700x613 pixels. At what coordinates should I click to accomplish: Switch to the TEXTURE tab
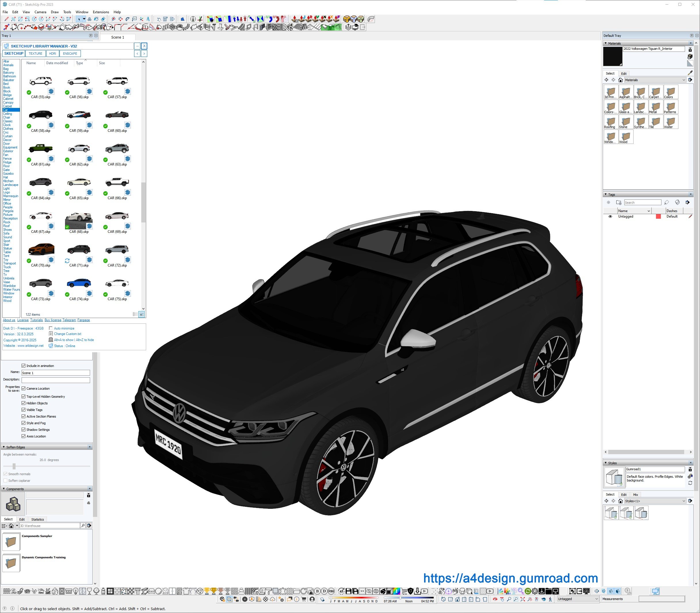tap(35, 54)
